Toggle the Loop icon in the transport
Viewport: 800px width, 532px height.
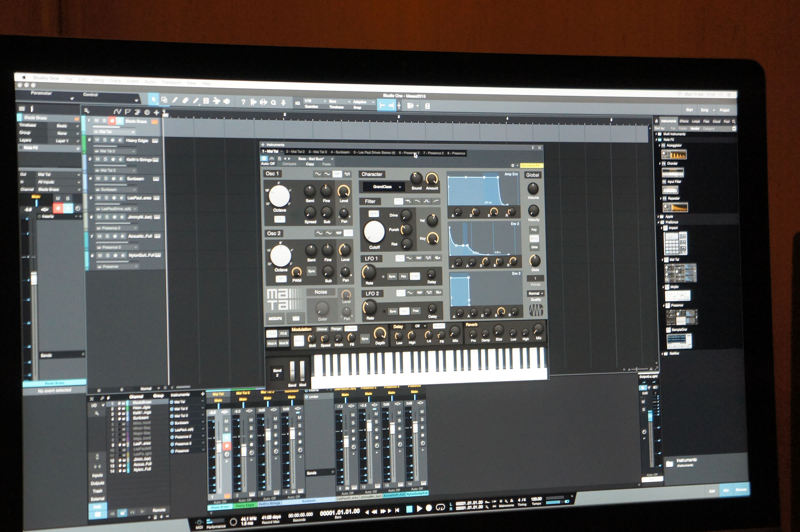click(x=440, y=508)
